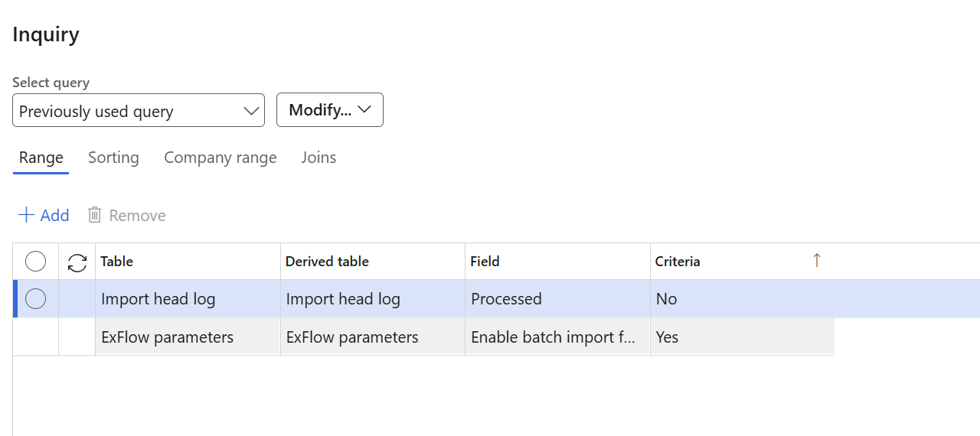Click the Enable batch import field cell
Viewport: 980px width, 436px height.
(557, 337)
